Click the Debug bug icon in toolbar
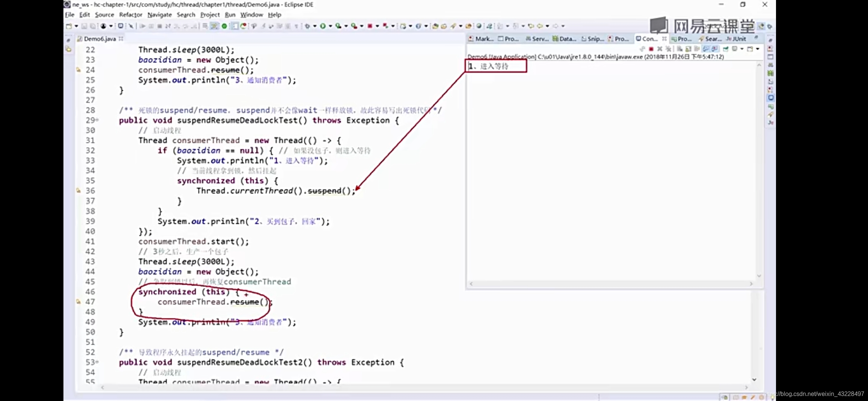868x401 pixels. pos(307,26)
